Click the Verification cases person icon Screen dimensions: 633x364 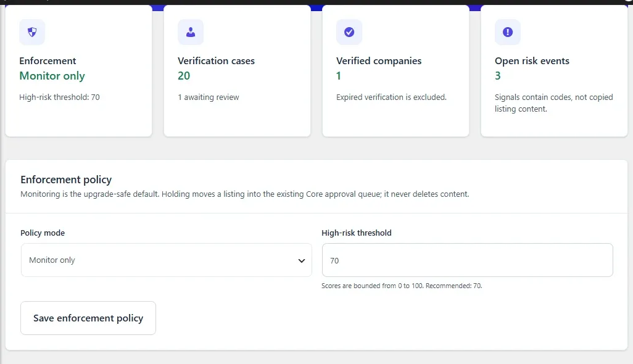(191, 32)
